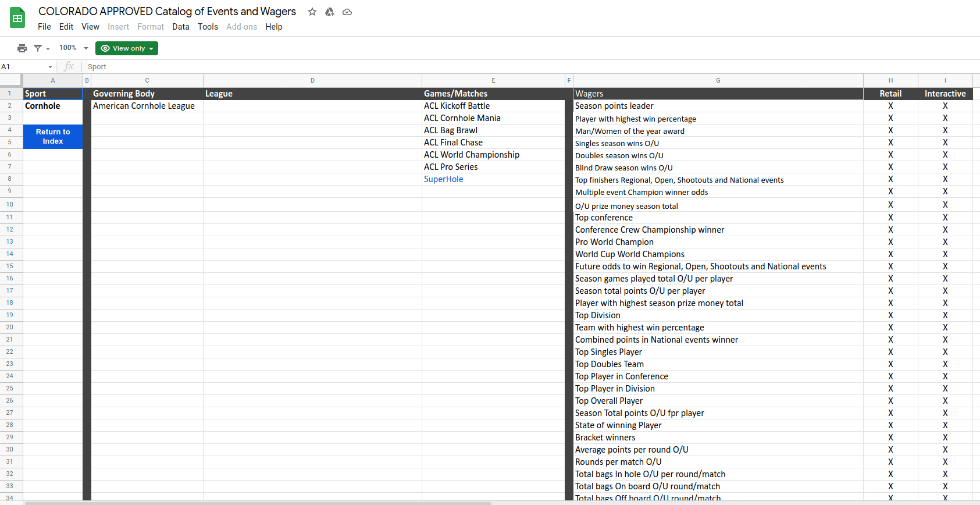
Task: Click the eye icon in View only
Action: pos(105,48)
